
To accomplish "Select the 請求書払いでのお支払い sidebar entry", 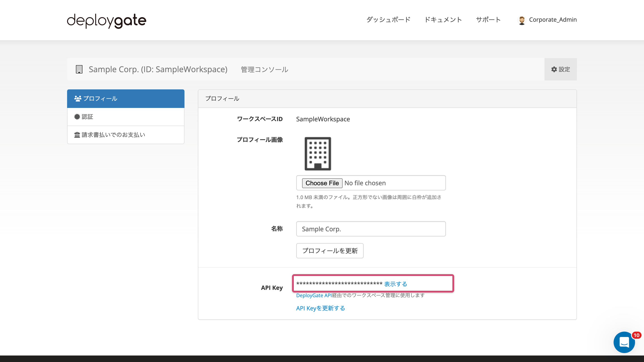I will click(113, 135).
